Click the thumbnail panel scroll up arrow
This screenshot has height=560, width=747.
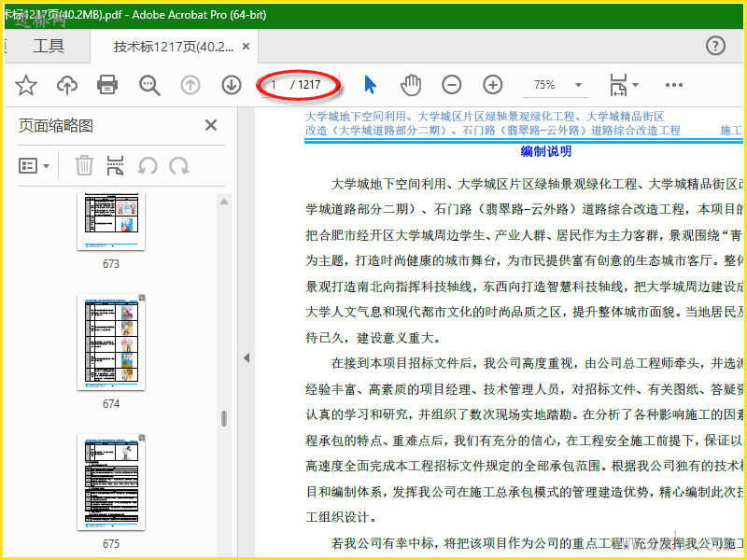(x=224, y=202)
